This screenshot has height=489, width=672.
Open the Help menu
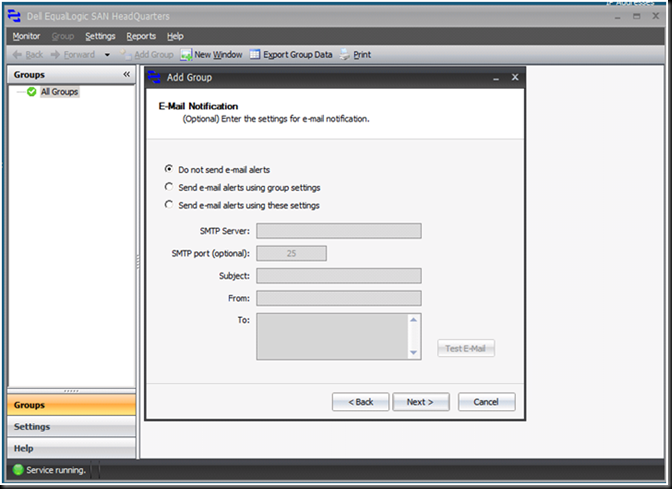(175, 36)
